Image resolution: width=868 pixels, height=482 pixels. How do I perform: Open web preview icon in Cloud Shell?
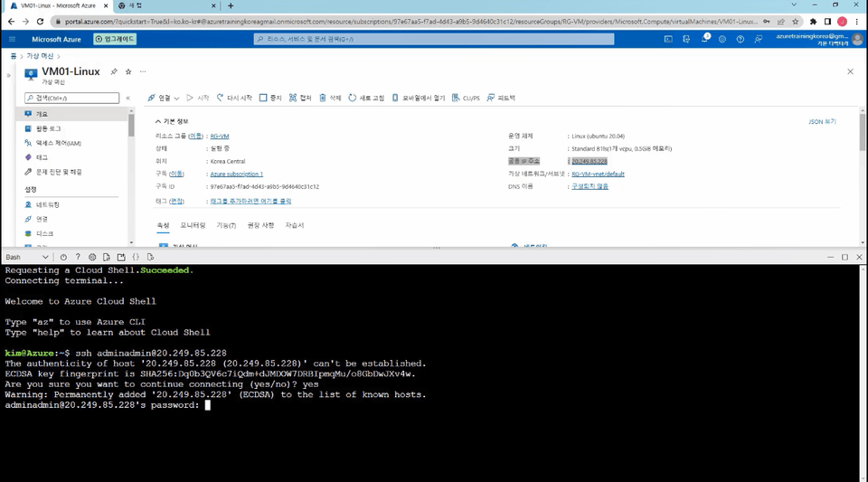pos(150,258)
